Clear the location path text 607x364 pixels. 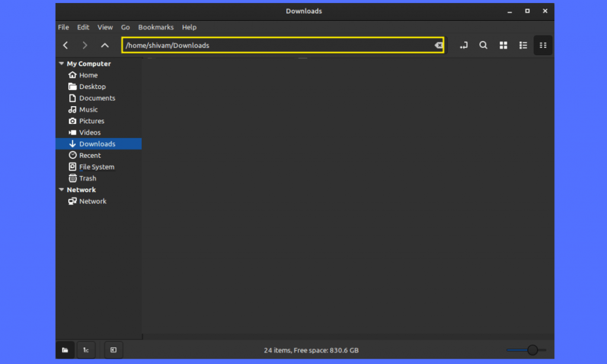[438, 46]
